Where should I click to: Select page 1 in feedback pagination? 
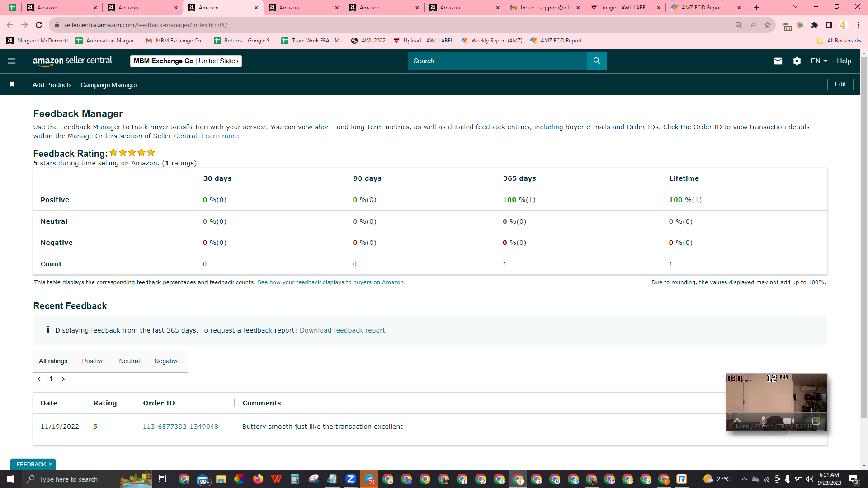coord(51,379)
